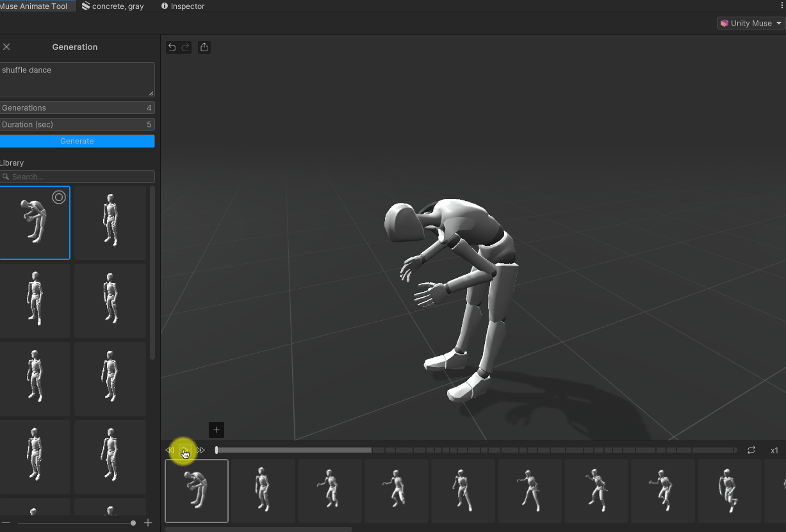Screen dimensions: 786x532
Task: Click the library thumbnail size slider handle
Action: 133,523
